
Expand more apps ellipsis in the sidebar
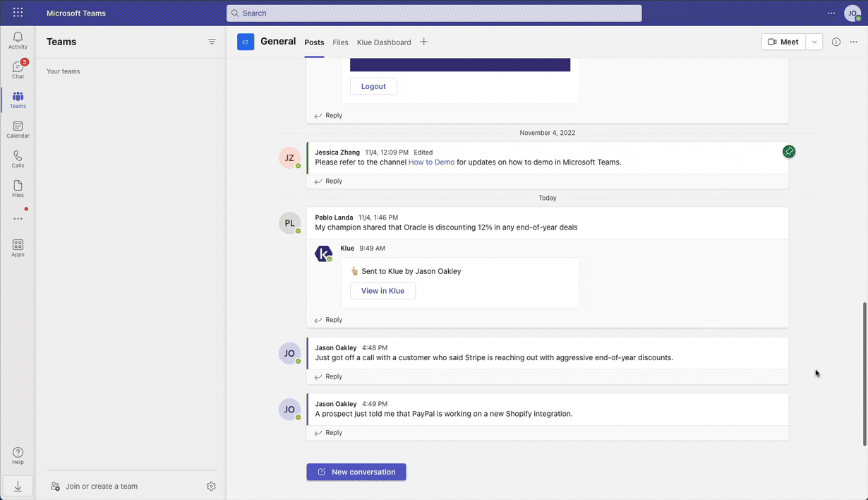(x=18, y=219)
